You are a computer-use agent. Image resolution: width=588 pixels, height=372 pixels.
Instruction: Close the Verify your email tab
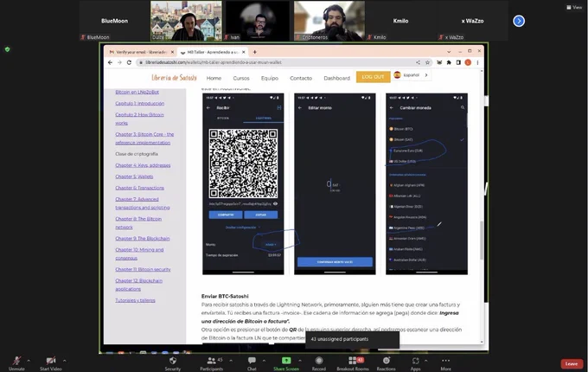click(x=172, y=52)
